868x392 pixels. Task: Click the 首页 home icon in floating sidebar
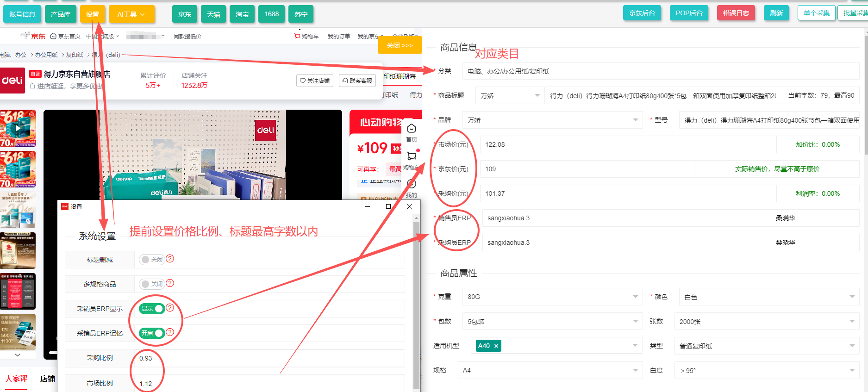(412, 128)
